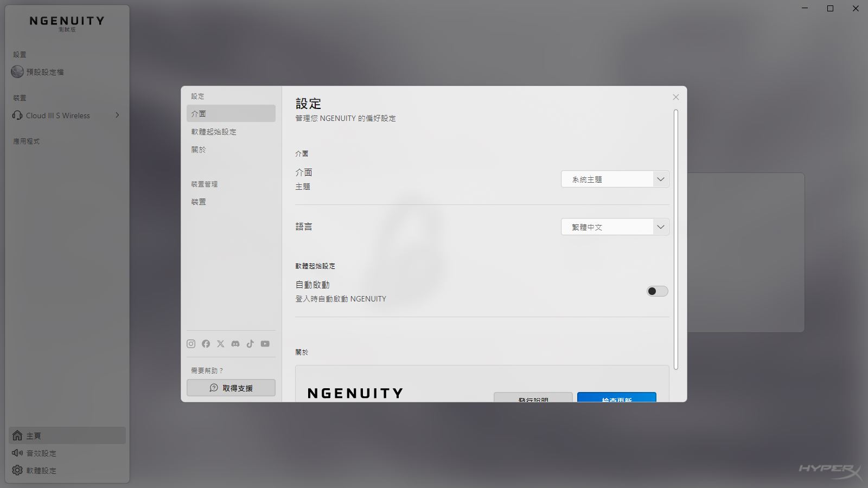Screen dimensions: 868x488
Task: Click the 應用程式 section label in sidebar
Action: (x=27, y=141)
